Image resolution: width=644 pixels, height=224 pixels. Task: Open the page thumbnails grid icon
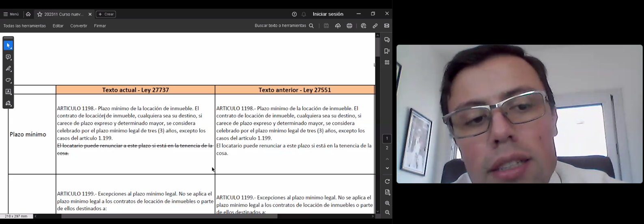click(387, 63)
